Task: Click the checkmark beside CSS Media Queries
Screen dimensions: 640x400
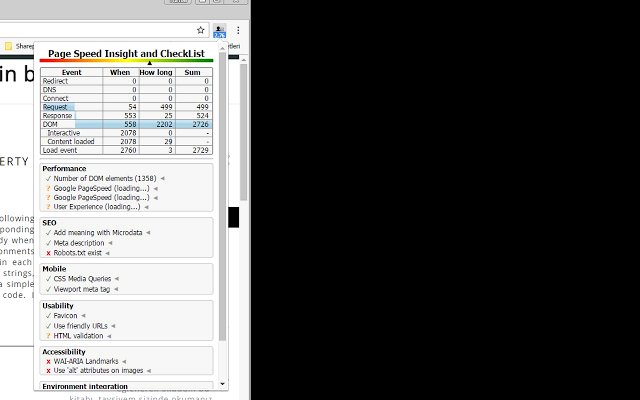Action: [x=48, y=279]
